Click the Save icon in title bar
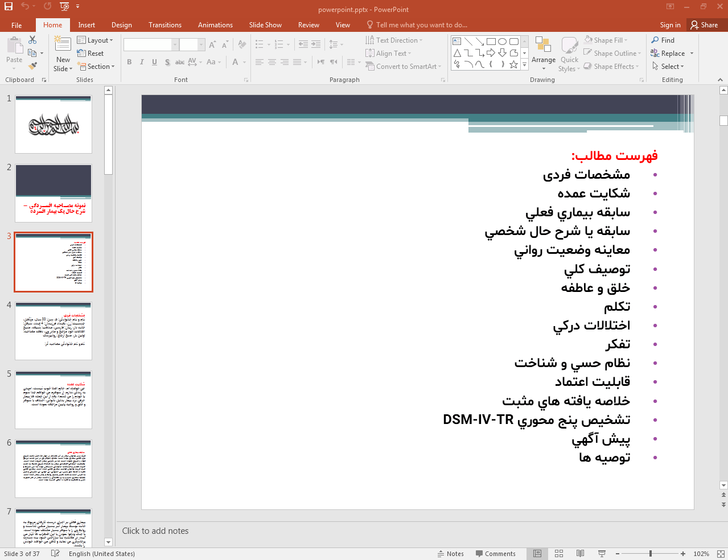 pos(9,6)
